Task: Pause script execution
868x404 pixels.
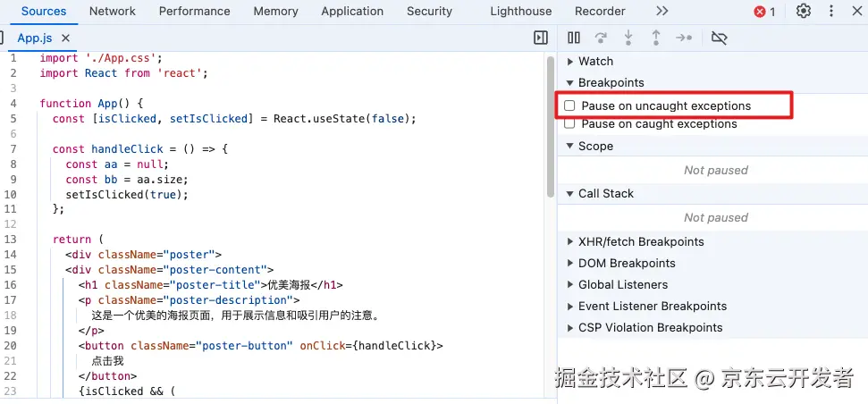Action: tap(574, 38)
